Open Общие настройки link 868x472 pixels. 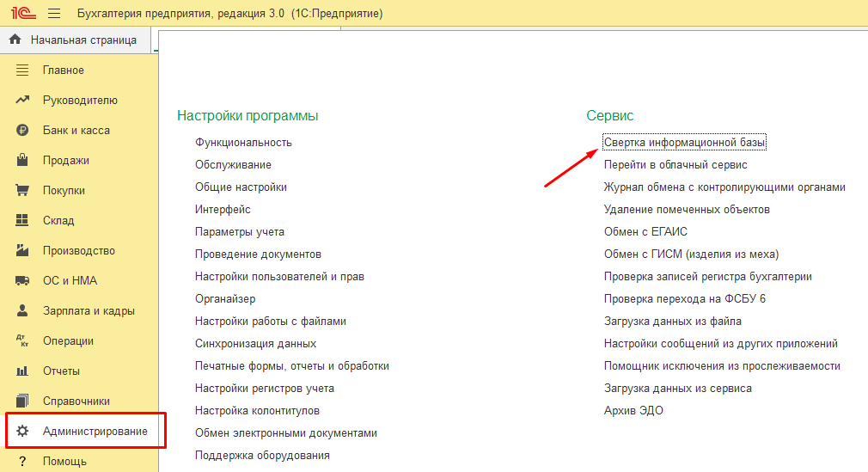pyautogui.click(x=241, y=187)
